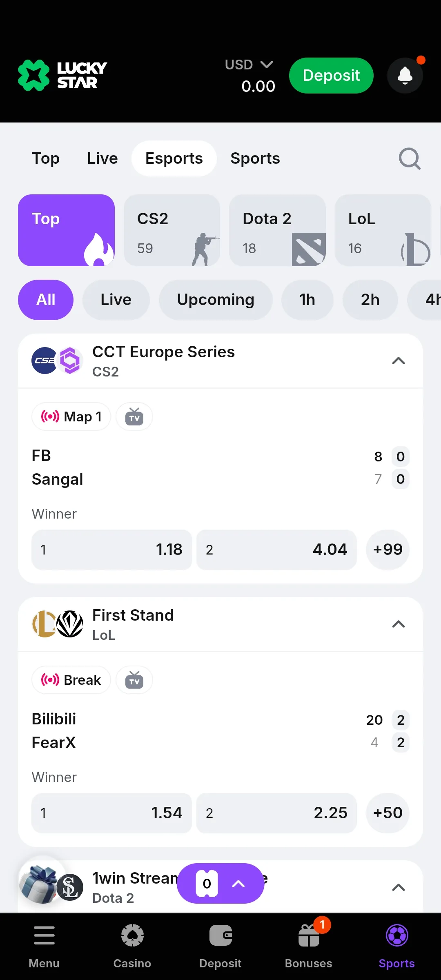441x980 pixels.
Task: Filter matches by Live
Action: coord(116,300)
